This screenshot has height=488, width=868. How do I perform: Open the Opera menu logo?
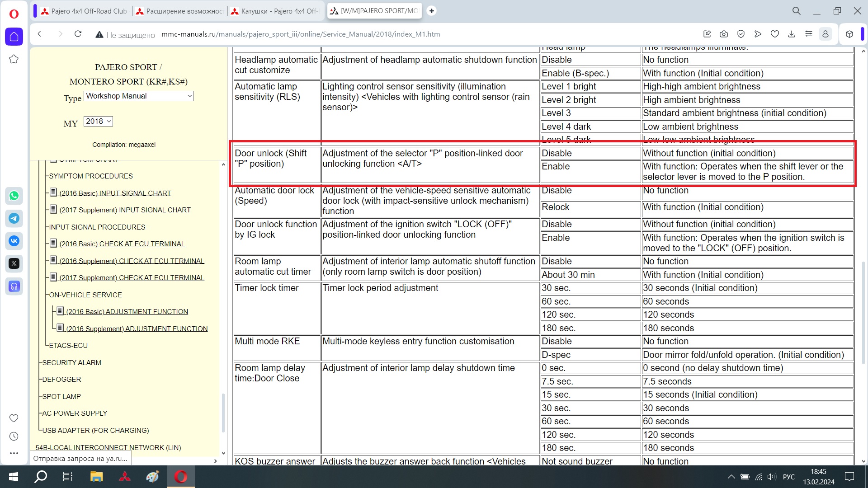[14, 14]
